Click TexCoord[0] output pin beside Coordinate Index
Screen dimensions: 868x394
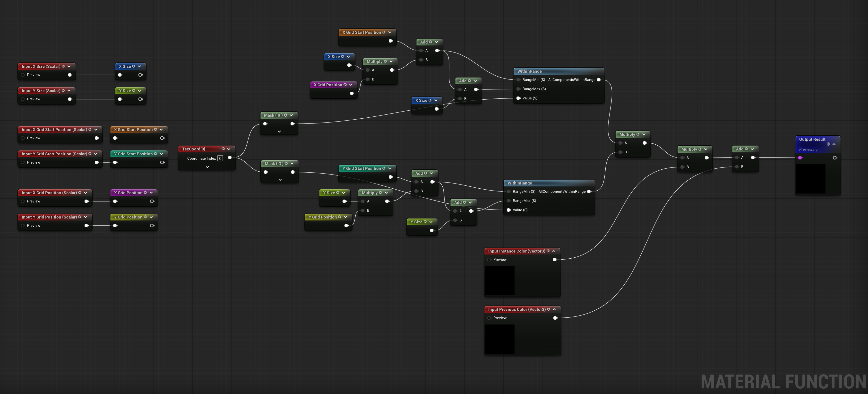(x=230, y=158)
